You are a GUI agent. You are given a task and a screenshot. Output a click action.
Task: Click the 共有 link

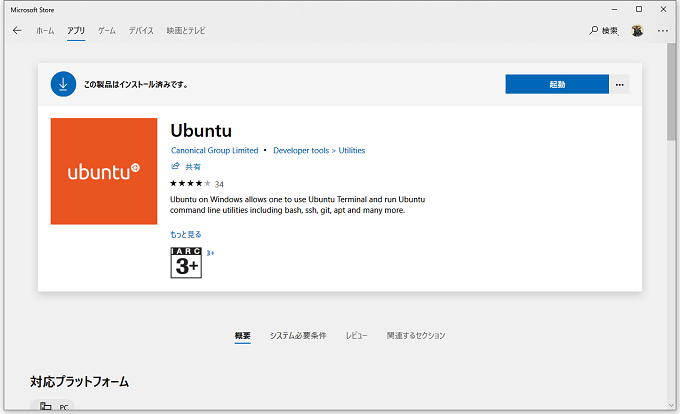pos(193,166)
